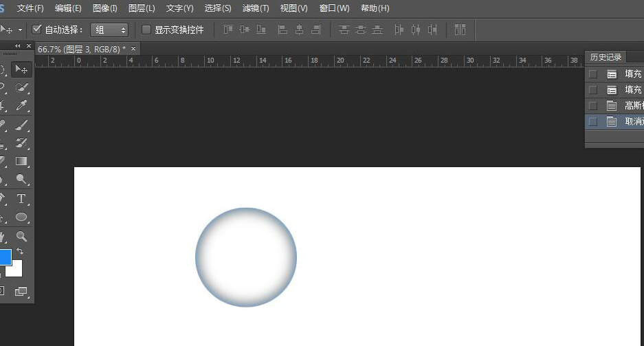Click the blurred circle on the canvas

[x=246, y=257]
